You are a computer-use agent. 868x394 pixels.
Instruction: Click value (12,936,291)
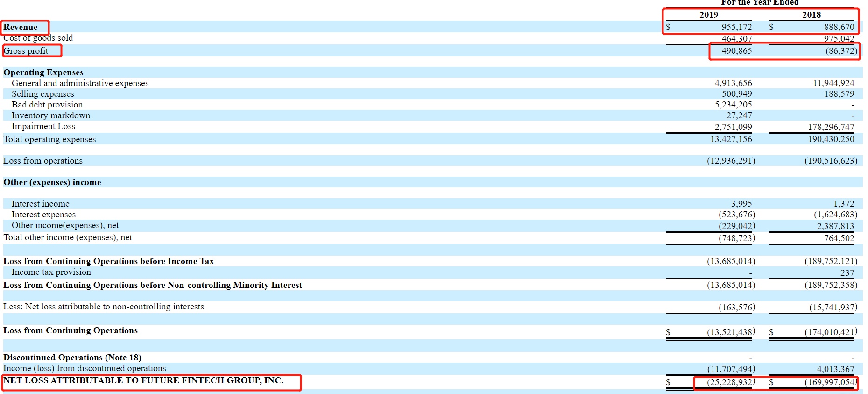pos(731,161)
